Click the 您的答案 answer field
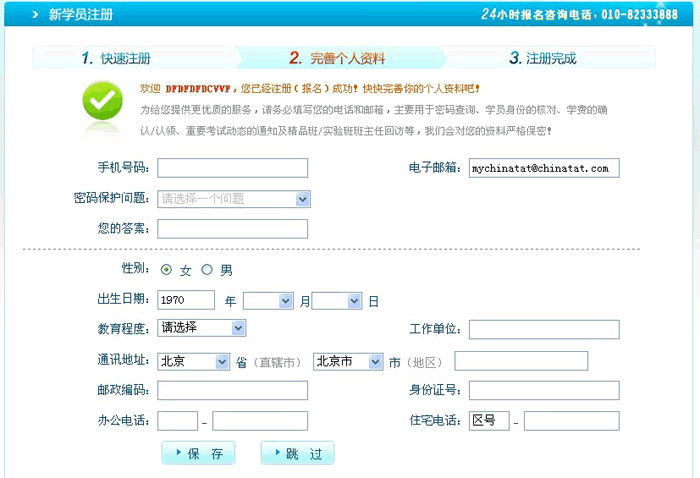The height and width of the screenshot is (478, 700). coord(232,229)
